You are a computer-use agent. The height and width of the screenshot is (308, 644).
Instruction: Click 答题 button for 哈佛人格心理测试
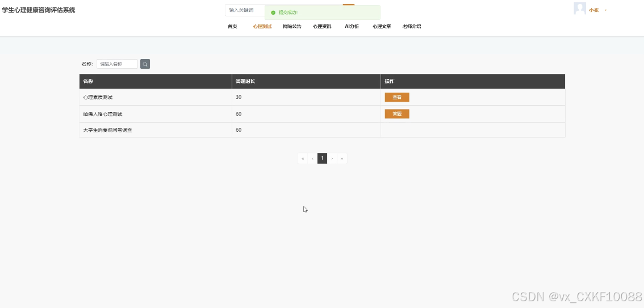pos(397,114)
